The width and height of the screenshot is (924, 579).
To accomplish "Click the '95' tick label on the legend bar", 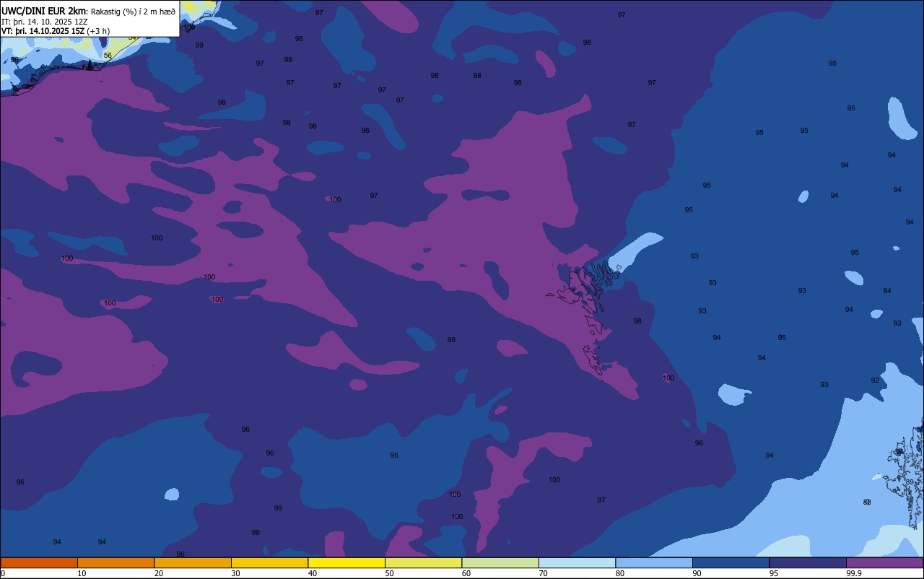I will [x=774, y=573].
